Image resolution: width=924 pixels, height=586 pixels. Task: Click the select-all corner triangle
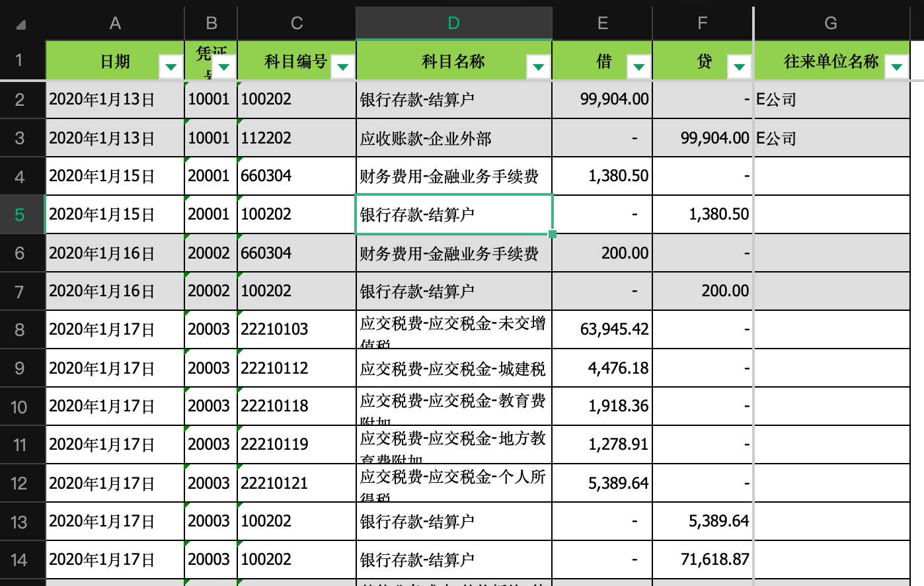coord(20,24)
